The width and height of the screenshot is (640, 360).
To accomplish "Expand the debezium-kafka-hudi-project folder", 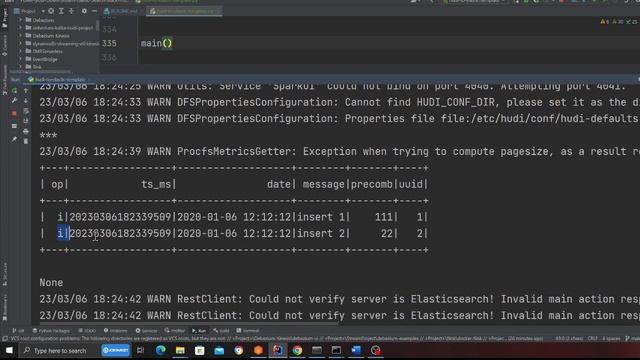I will (20, 28).
